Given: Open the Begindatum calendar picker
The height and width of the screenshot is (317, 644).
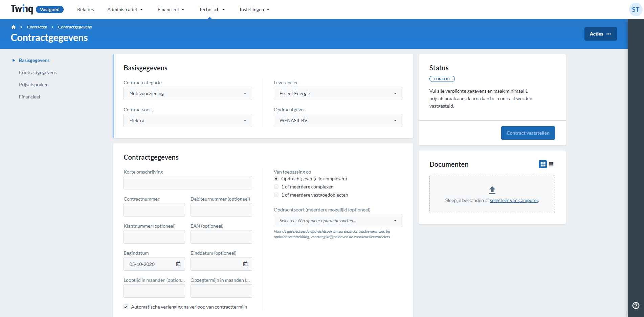Looking at the screenshot, I should pos(178,264).
